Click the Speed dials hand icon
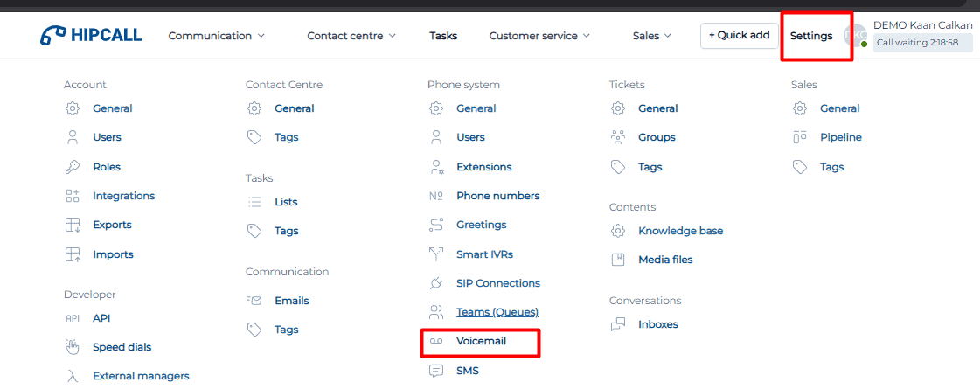The height and width of the screenshot is (389, 980). (x=73, y=347)
